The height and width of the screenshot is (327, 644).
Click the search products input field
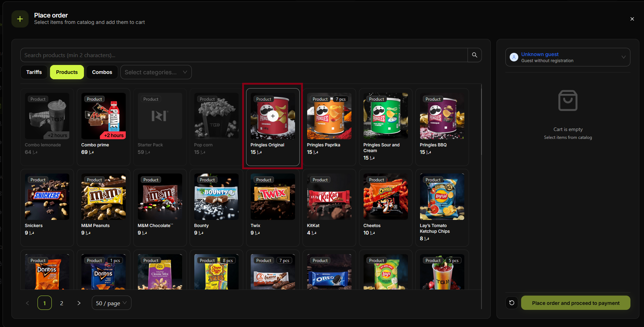pos(244,55)
